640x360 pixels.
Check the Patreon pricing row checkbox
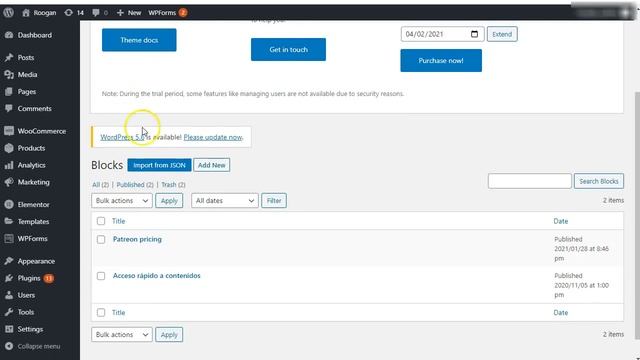[x=101, y=240]
